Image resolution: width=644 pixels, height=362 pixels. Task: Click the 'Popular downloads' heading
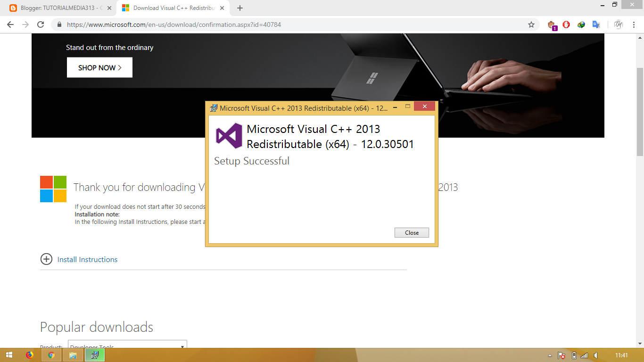pos(97,327)
